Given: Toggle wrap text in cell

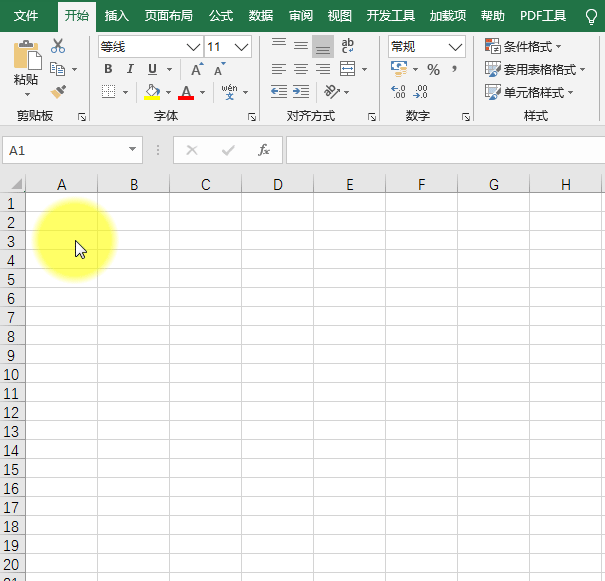Looking at the screenshot, I should point(347,46).
